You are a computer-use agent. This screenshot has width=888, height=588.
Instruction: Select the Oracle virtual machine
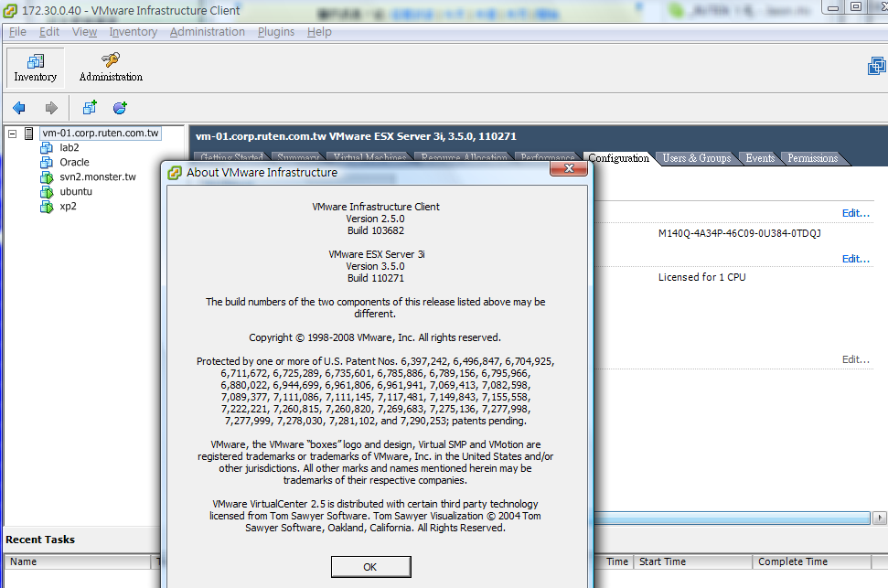[74, 163]
